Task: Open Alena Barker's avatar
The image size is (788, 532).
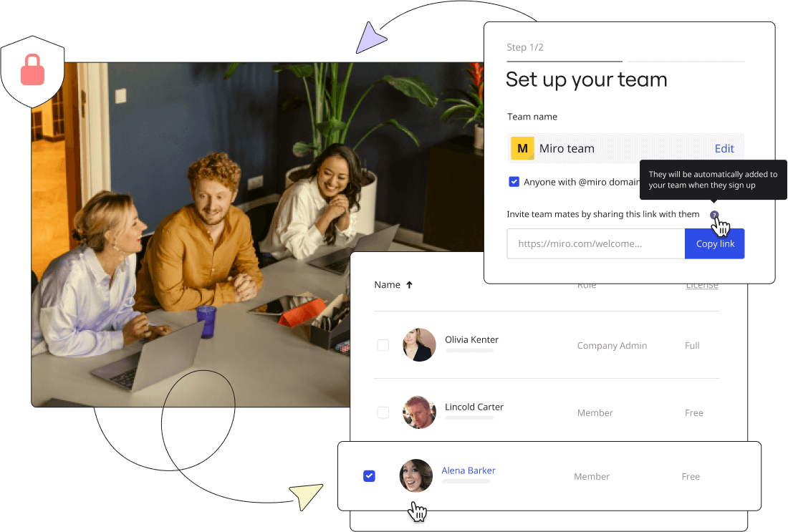Action: click(416, 475)
